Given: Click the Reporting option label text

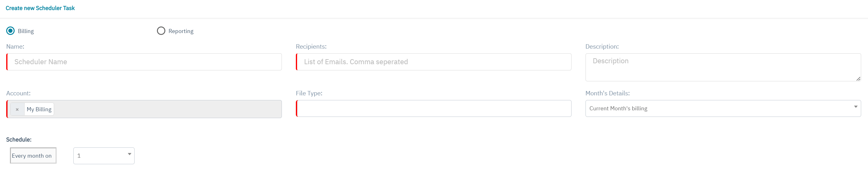Looking at the screenshot, I should click(x=181, y=31).
